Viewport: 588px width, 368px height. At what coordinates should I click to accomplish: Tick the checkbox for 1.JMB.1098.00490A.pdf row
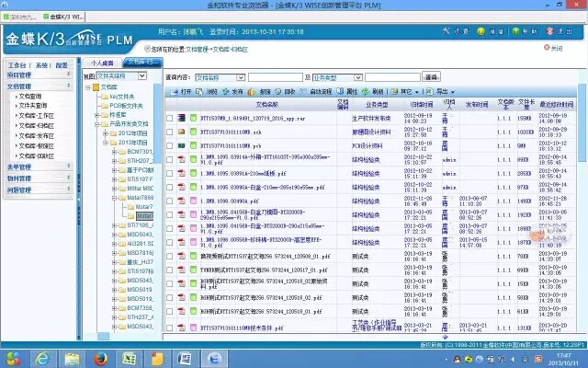point(169,201)
